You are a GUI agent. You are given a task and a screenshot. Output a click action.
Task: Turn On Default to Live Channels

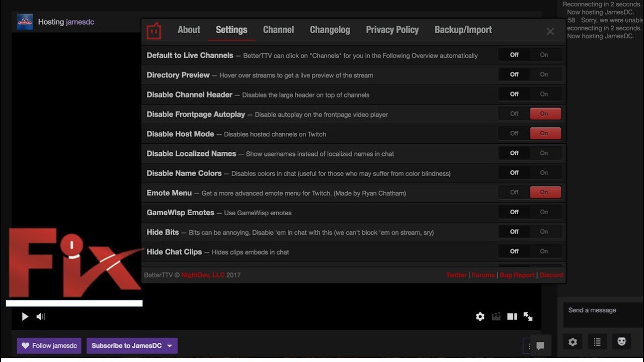coord(545,55)
